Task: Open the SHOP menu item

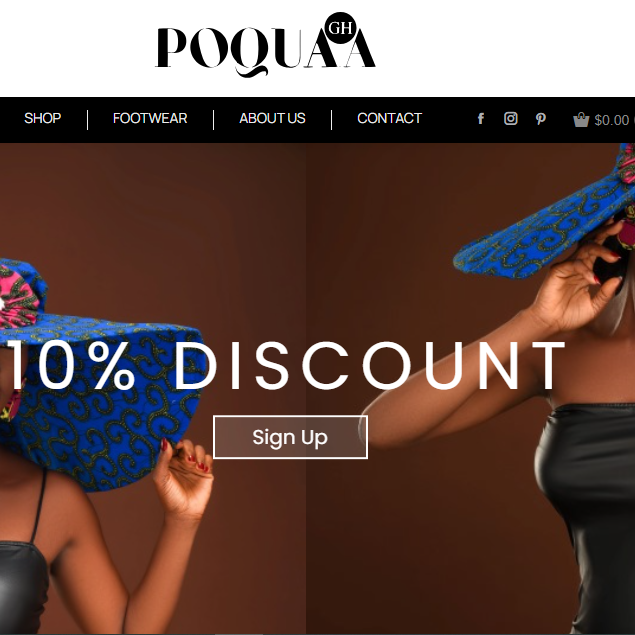Action: tap(43, 118)
